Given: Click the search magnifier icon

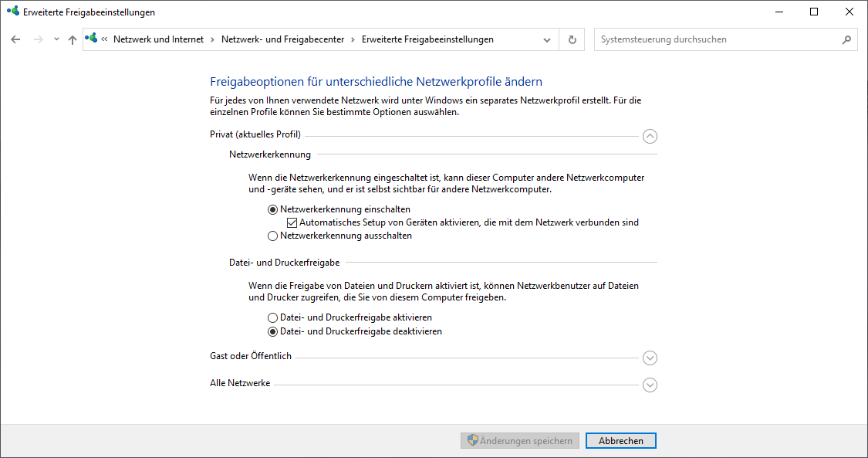Looking at the screenshot, I should tap(846, 39).
